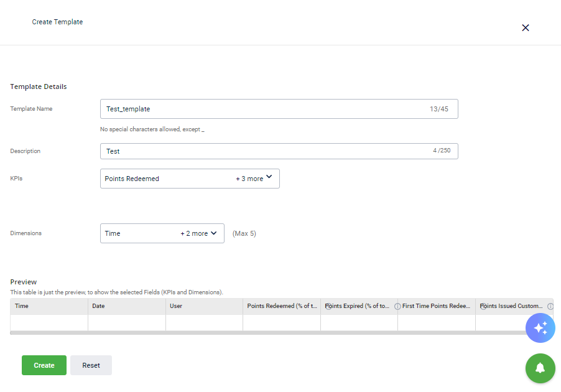
Task: Click info icon after Points Issued Custom header text
Action: point(550,306)
